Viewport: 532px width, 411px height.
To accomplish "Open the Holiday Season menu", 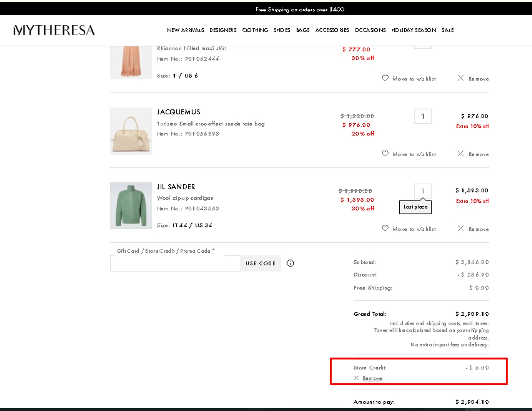I will 414,30.
